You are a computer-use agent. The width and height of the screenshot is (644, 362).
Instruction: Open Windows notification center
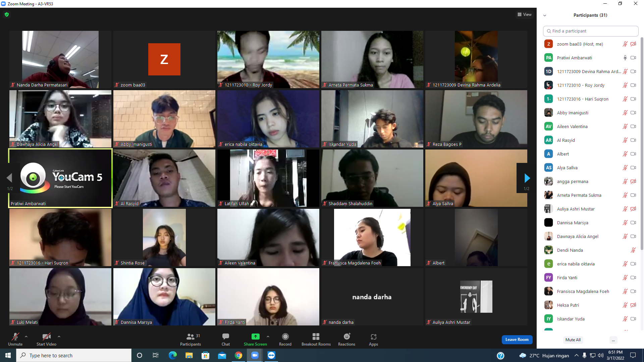633,355
